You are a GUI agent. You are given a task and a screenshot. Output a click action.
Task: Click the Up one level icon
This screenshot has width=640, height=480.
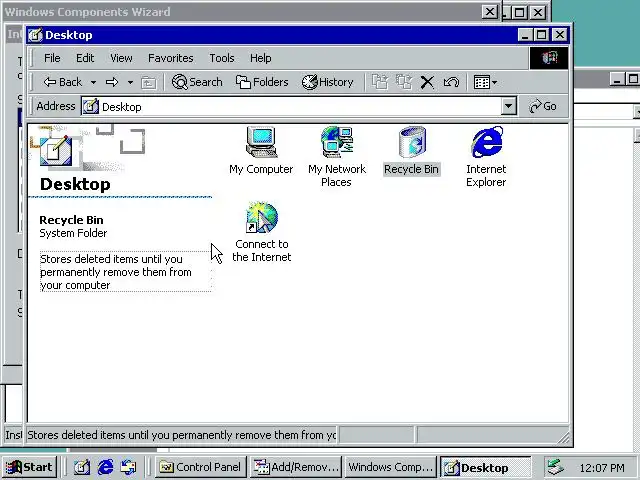pos(148,82)
